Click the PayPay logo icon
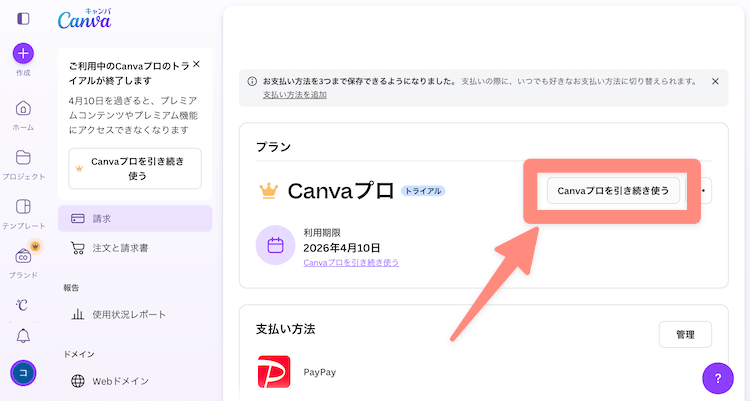This screenshot has height=401, width=750. [x=274, y=372]
